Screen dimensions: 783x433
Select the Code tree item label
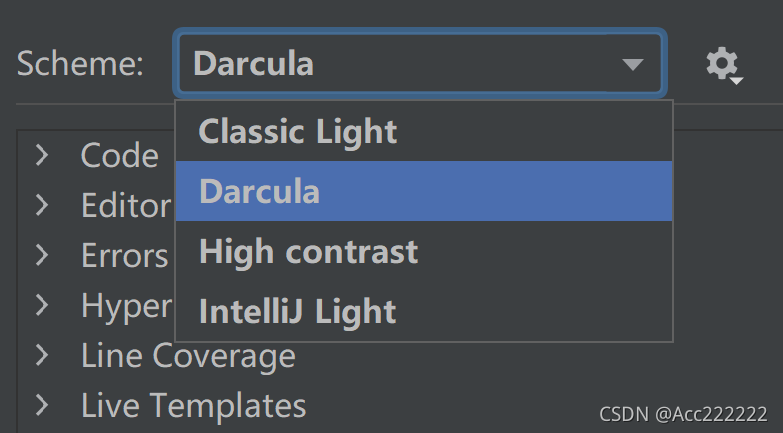120,155
